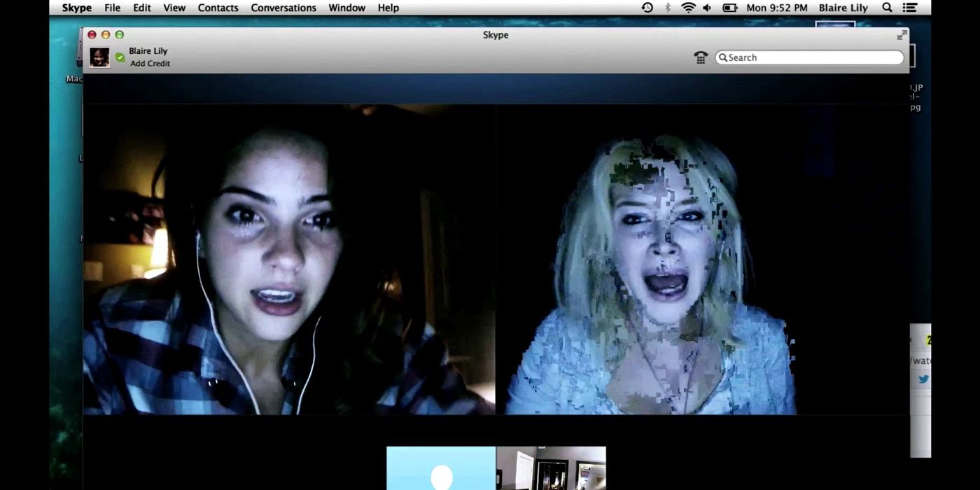980x490 pixels.
Task: Open the View menu
Action: coord(174,8)
